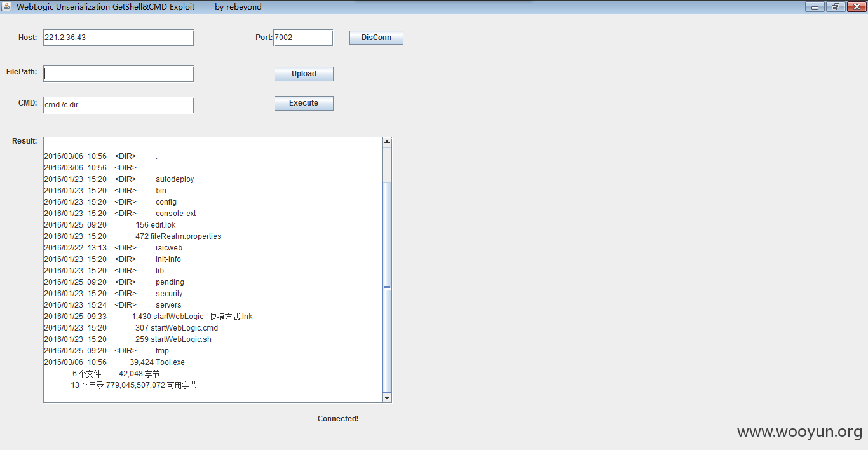Viewport: 868px width, 450px height.
Task: Click the Result scrollbar up arrow
Action: point(387,142)
